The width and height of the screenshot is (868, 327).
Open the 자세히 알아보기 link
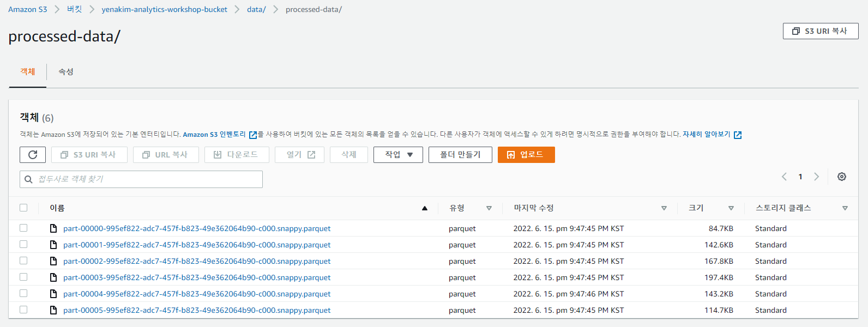pyautogui.click(x=706, y=135)
